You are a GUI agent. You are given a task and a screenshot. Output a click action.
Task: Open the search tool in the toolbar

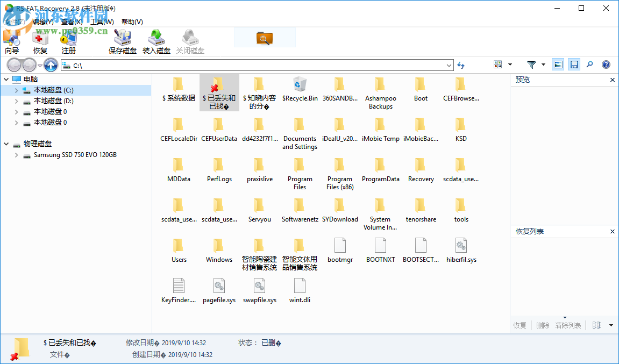pos(589,64)
